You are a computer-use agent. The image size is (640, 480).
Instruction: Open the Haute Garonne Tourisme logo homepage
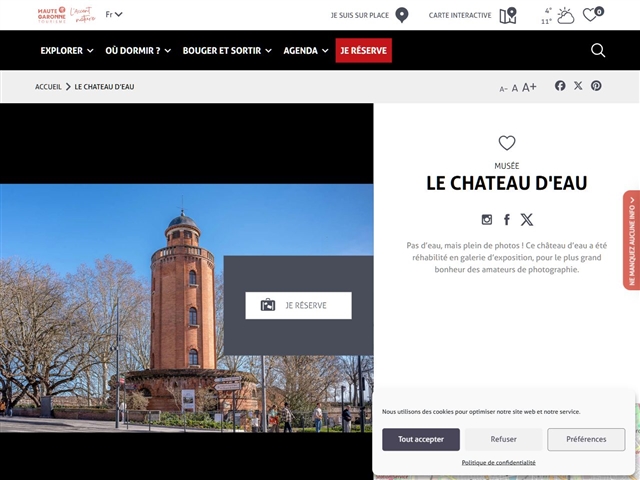[x=66, y=15]
